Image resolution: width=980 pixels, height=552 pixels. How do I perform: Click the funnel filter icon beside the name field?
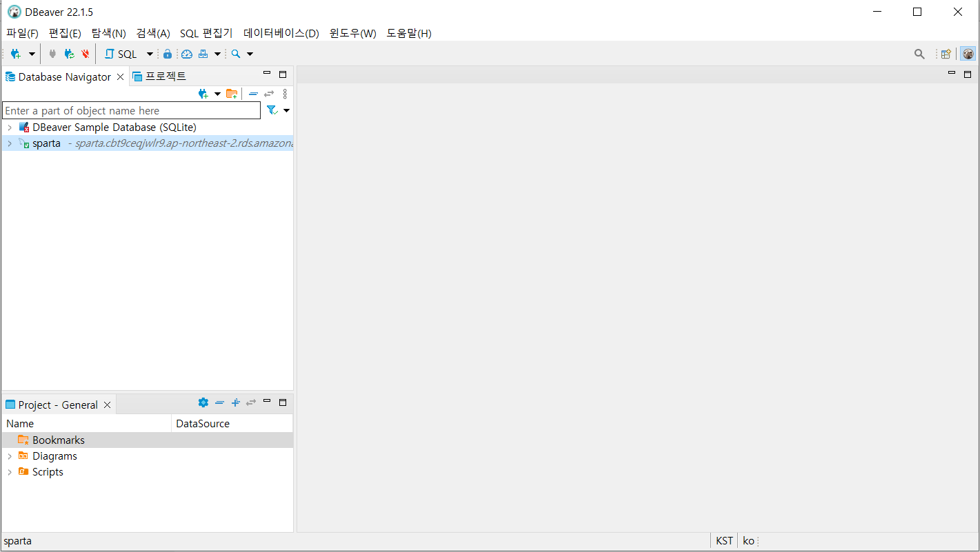272,110
